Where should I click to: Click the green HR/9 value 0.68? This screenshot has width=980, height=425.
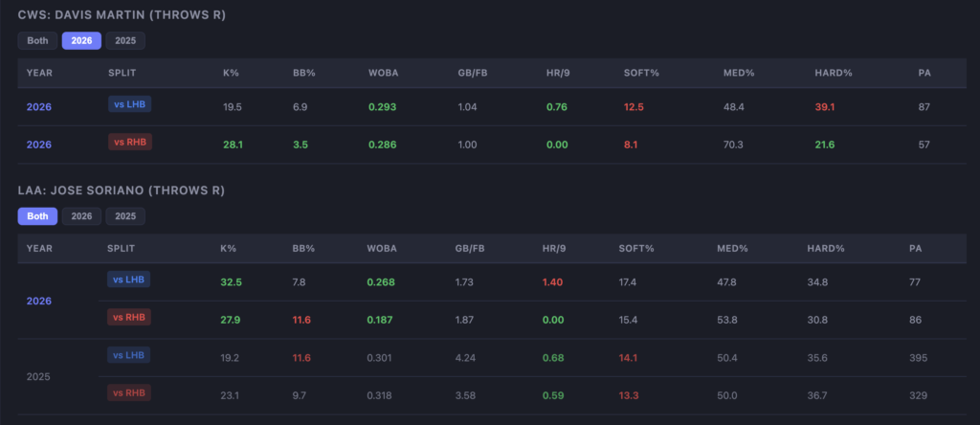(x=553, y=358)
